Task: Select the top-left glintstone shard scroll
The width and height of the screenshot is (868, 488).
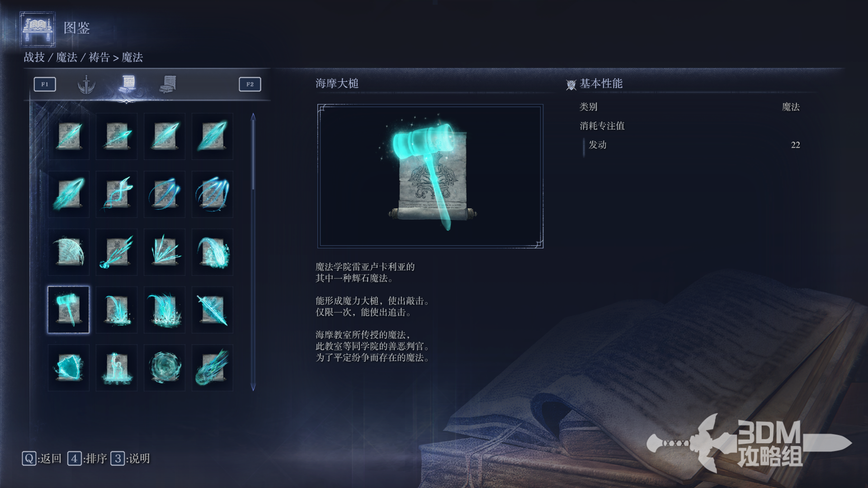Action: point(69,136)
